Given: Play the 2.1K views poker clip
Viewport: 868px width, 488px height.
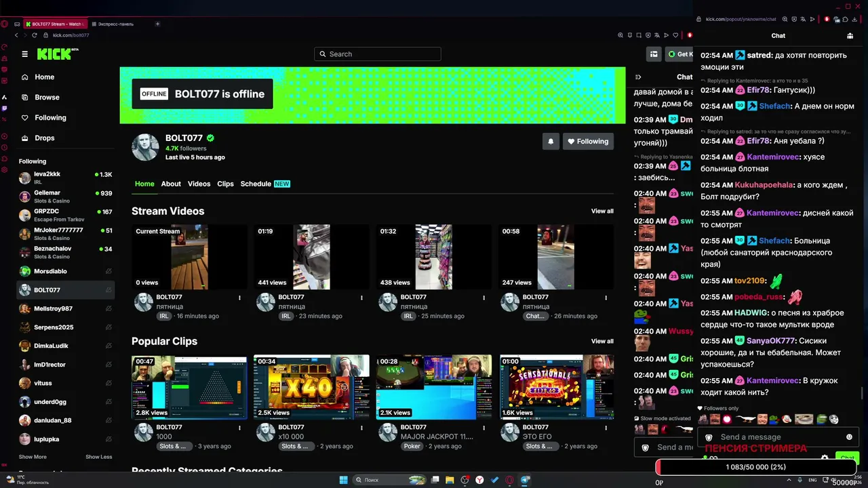Looking at the screenshot, I should click(x=433, y=387).
